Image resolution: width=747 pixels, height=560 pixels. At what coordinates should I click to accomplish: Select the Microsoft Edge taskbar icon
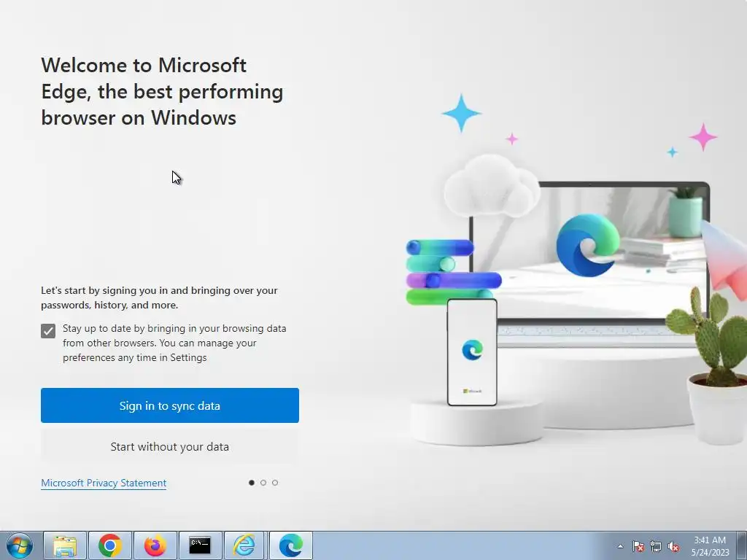tap(291, 545)
